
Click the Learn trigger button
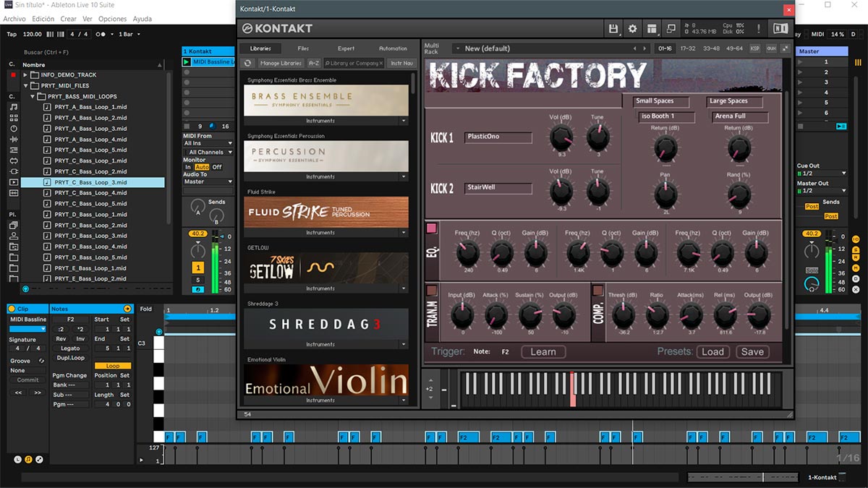click(543, 352)
